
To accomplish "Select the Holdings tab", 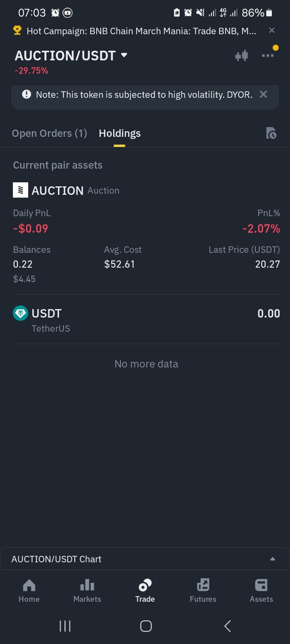I will tap(120, 133).
